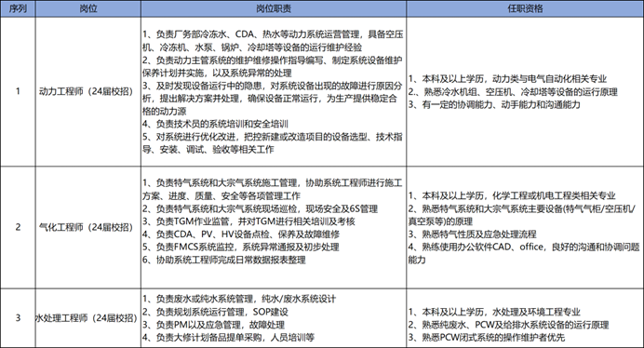Select the 气化工程师（24届校招） position cell

[88, 227]
